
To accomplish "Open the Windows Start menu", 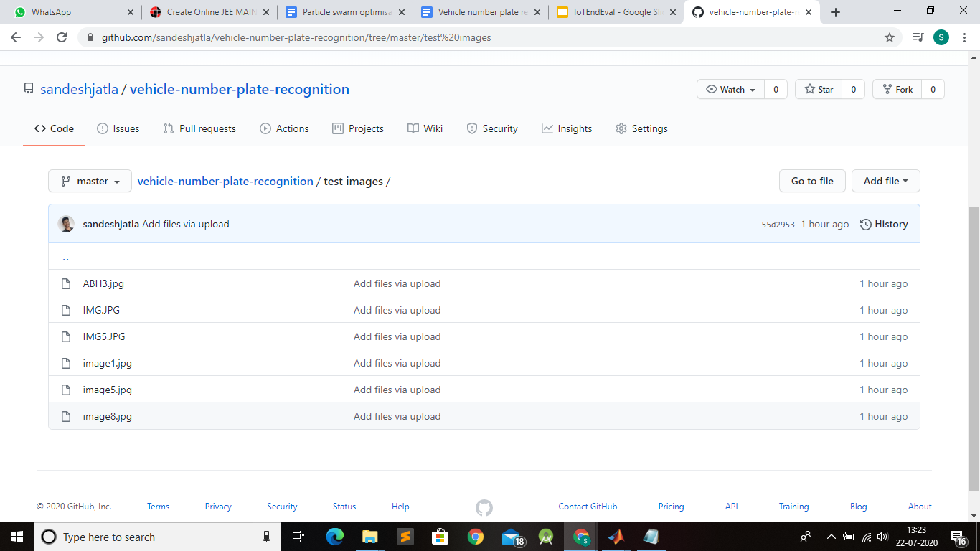I will (x=17, y=537).
